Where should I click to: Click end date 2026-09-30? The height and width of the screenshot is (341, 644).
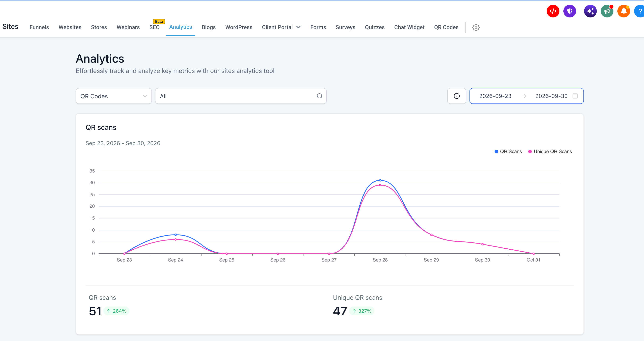point(551,96)
